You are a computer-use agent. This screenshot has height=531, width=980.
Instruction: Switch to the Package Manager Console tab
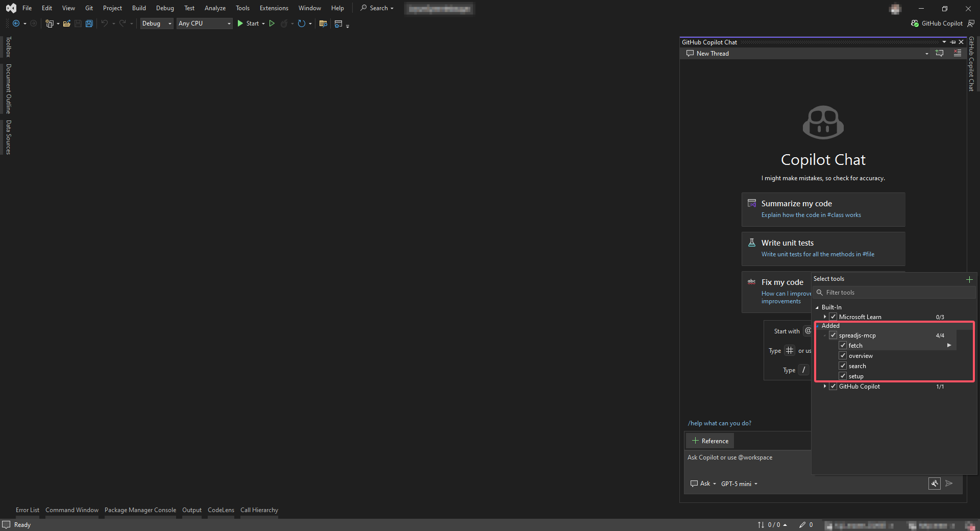140,510
